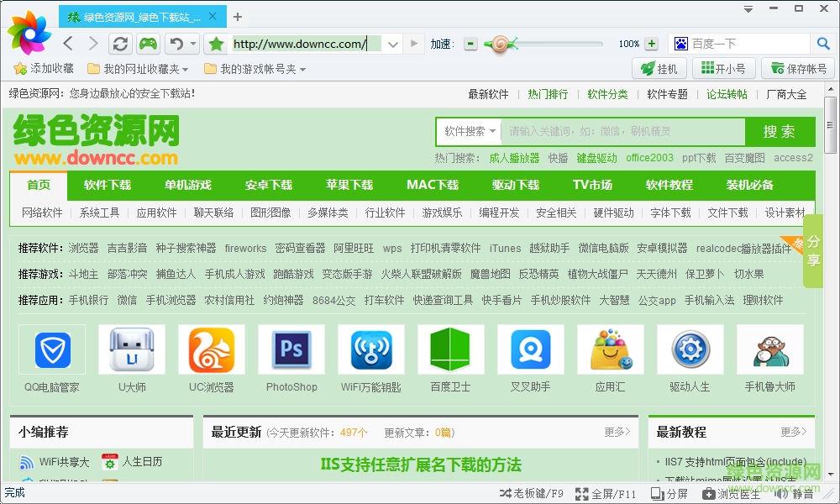Click the 加速 speed decrease minus toggle
This screenshot has width=840, height=504.
click(470, 44)
